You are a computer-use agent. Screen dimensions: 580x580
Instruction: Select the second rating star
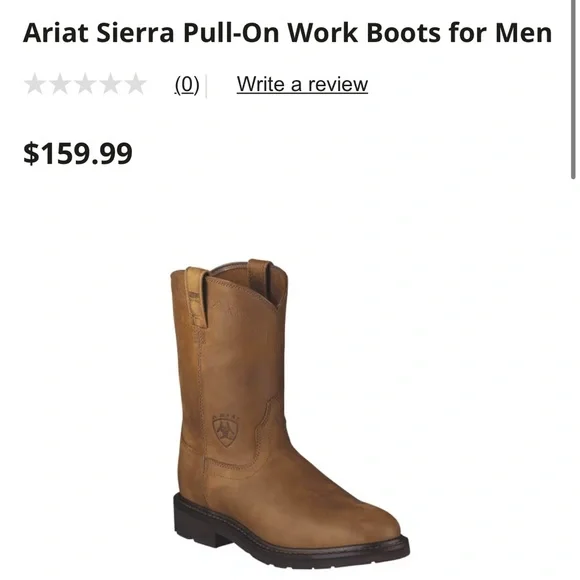[x=60, y=84]
